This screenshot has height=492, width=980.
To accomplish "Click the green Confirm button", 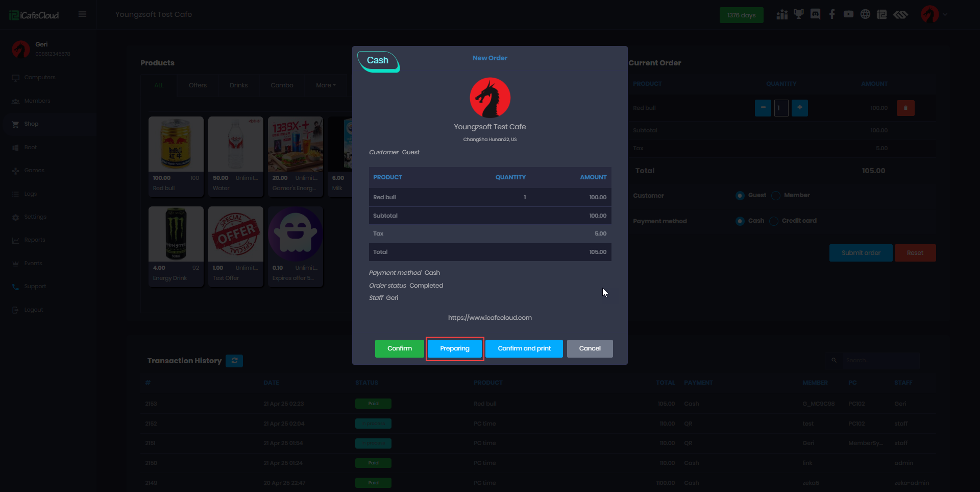I will coord(399,348).
